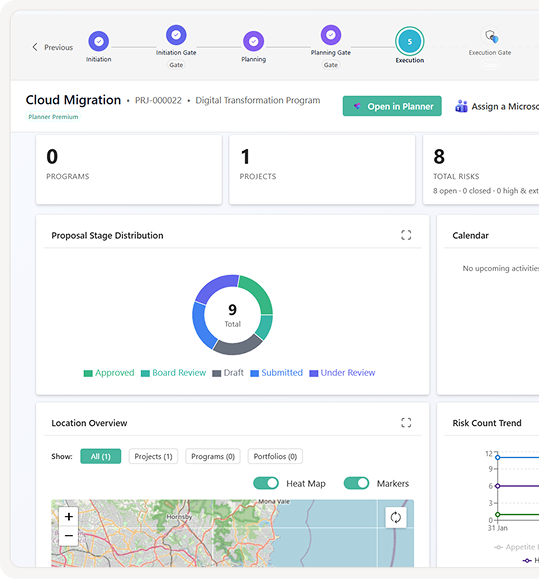Image resolution: width=539 pixels, height=579 pixels.
Task: Reset the map view with the refresh icon
Action: 396,517
